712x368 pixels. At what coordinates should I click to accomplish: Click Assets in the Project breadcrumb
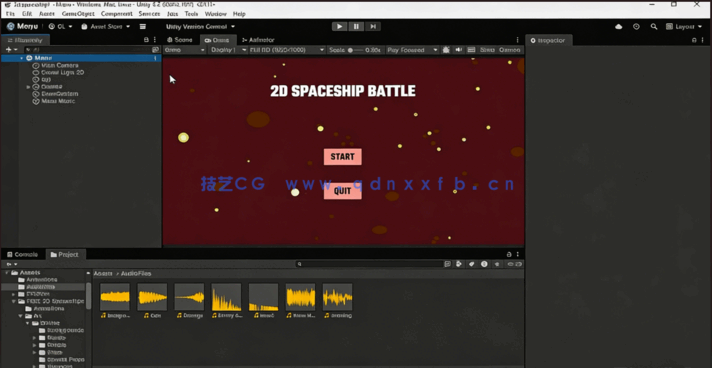click(103, 274)
